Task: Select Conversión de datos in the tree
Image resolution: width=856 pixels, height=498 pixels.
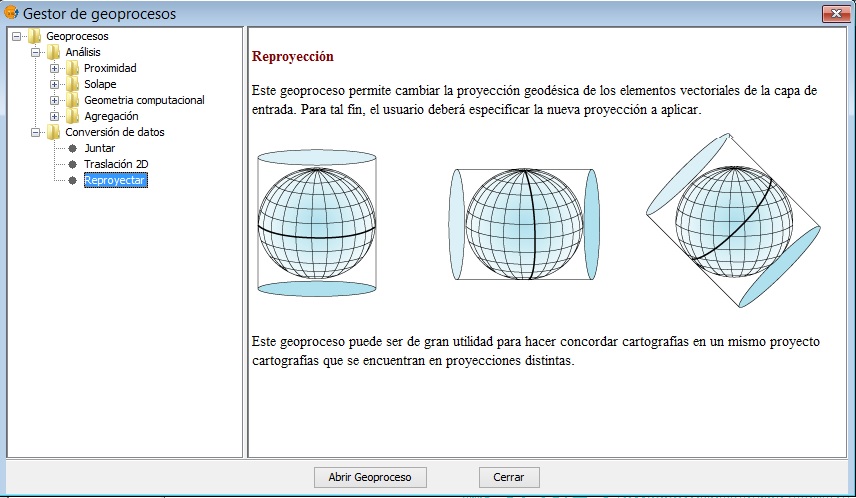Action: [x=115, y=132]
